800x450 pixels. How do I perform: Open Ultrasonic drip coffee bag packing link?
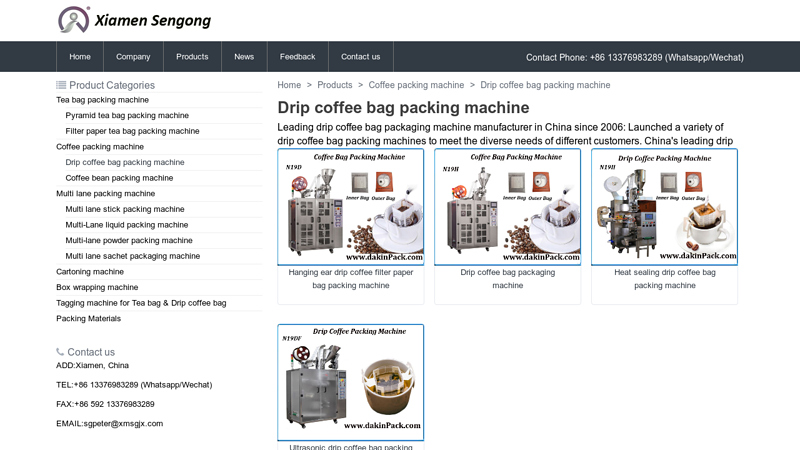pos(351,446)
